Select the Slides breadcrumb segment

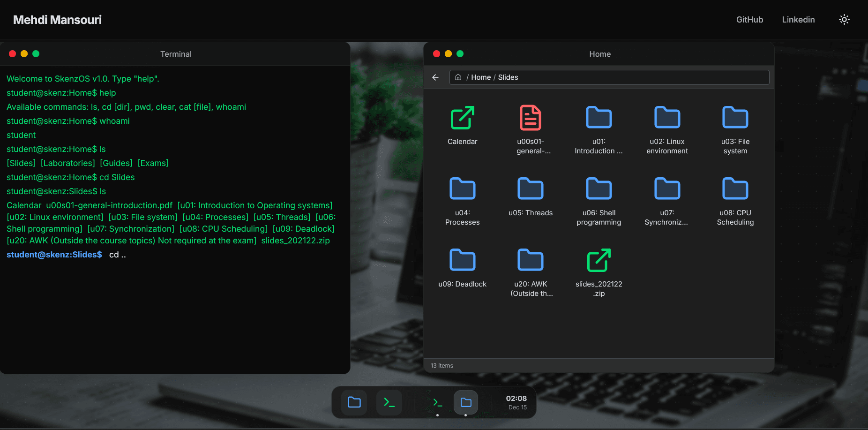coord(508,77)
